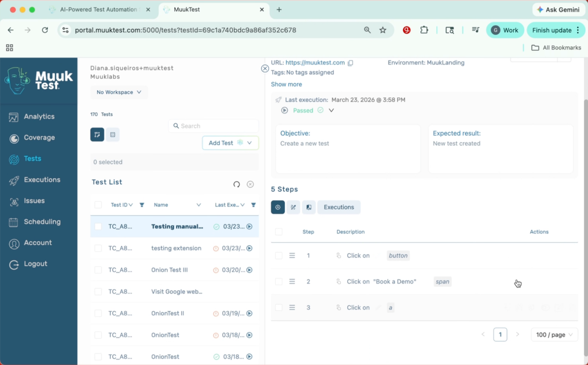Open the Last Exe column sort arrow
Image resolution: width=588 pixels, height=365 pixels.
[x=243, y=205]
